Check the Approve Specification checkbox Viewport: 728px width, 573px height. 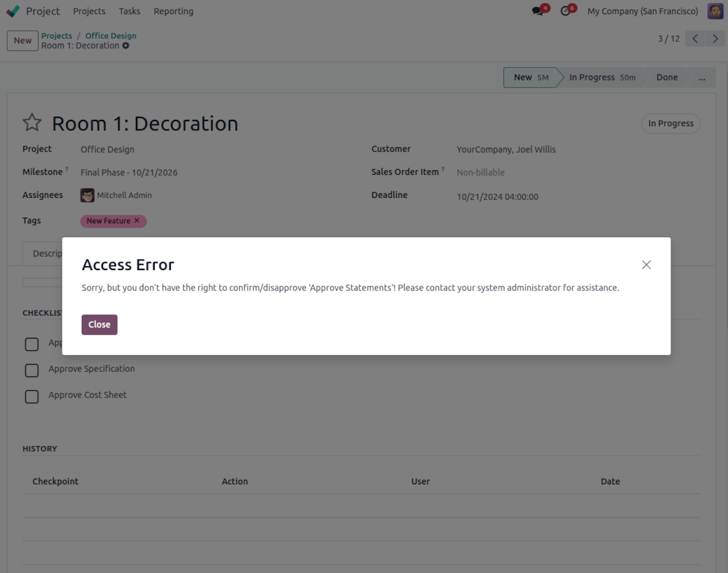point(32,370)
